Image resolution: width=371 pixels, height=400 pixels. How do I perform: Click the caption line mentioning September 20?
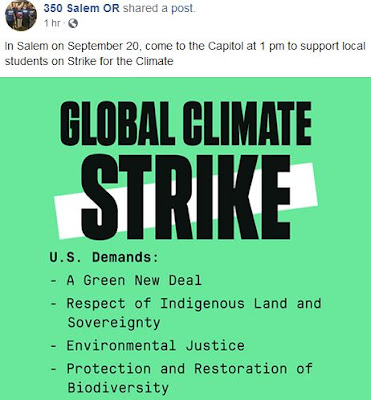(185, 46)
